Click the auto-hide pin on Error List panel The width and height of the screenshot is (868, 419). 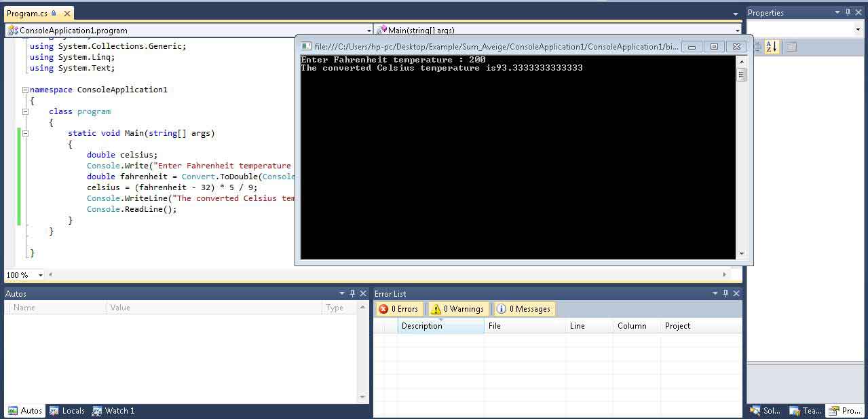pyautogui.click(x=725, y=293)
